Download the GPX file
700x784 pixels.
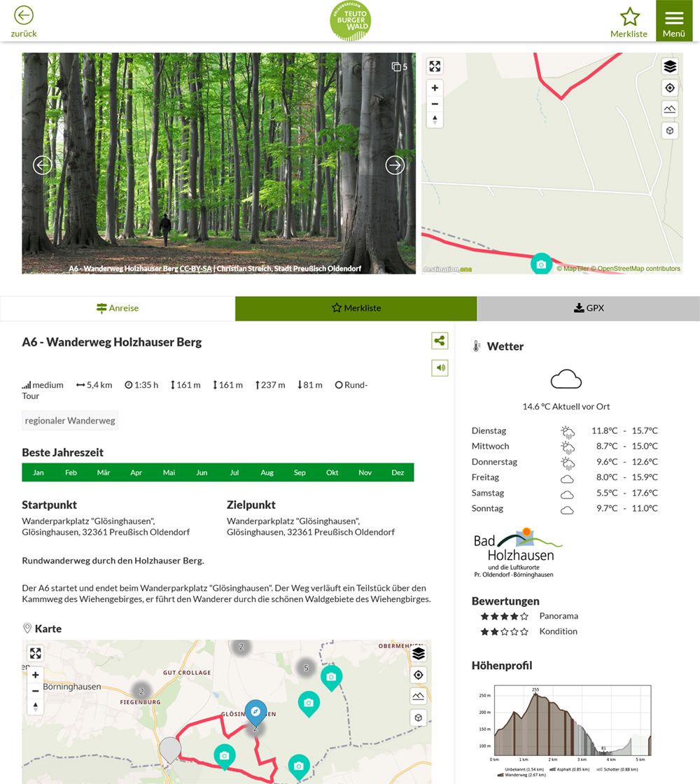[589, 308]
